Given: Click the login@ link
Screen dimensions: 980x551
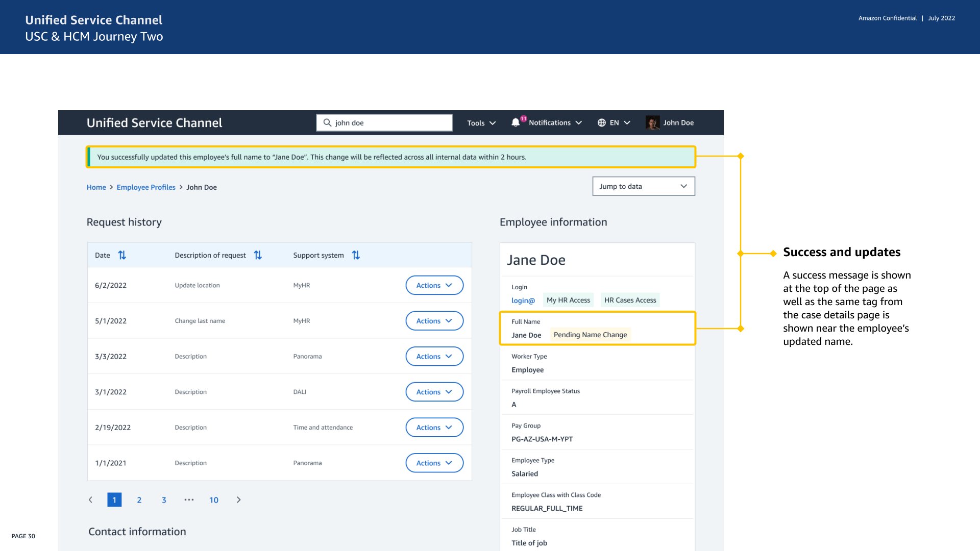Looking at the screenshot, I should click(523, 300).
